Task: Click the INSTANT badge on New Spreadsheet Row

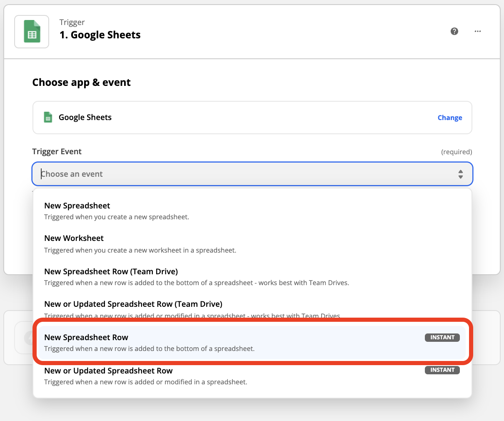Action: pyautogui.click(x=442, y=338)
